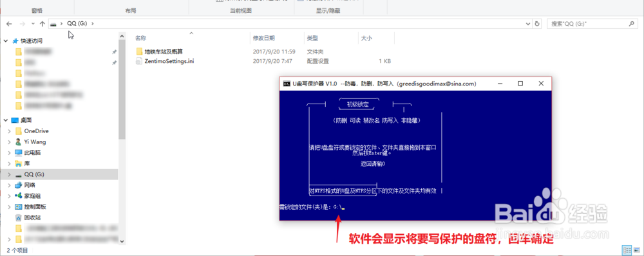
Task: Go up one folder level arrow
Action: click(x=43, y=24)
